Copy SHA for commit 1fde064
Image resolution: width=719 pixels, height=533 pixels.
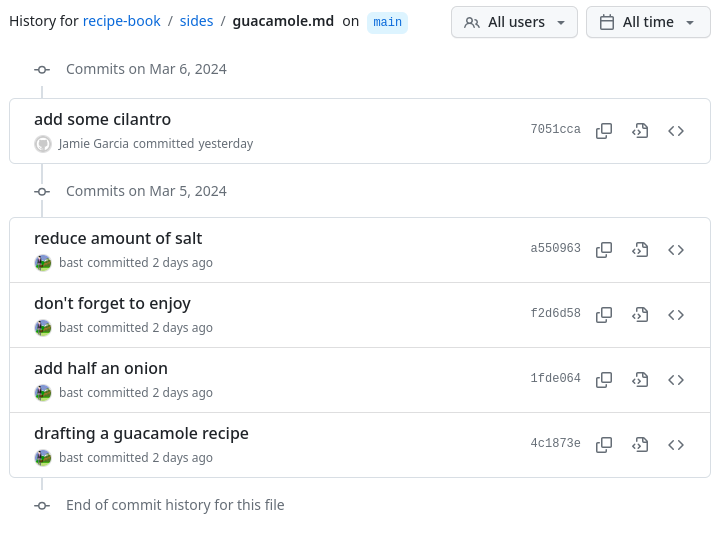604,380
